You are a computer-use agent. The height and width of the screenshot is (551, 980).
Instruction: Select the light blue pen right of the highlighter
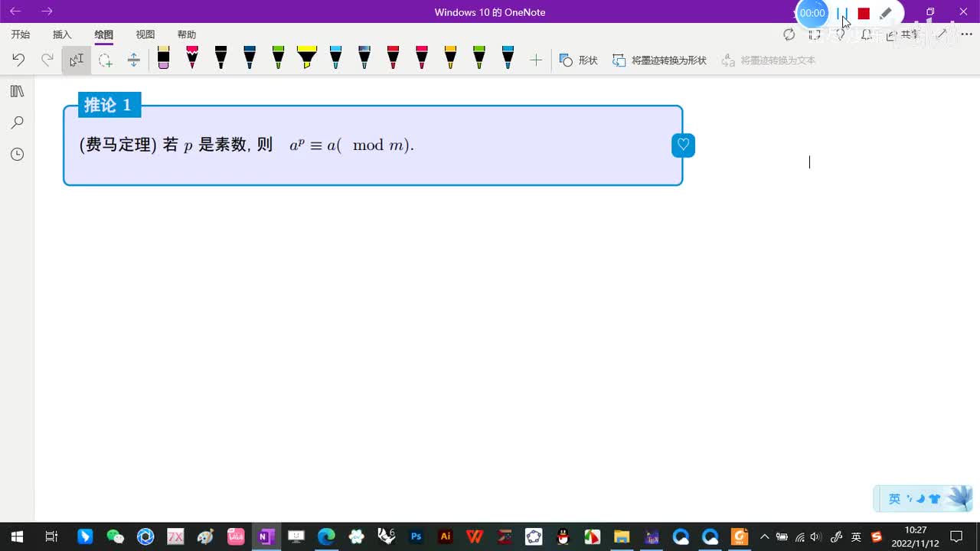(x=335, y=57)
